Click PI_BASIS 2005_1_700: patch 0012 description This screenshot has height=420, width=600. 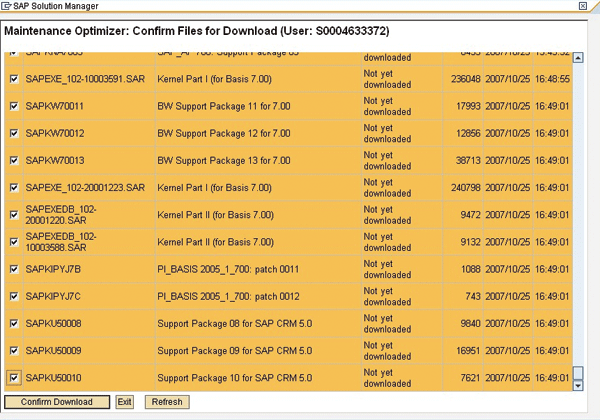coord(228,296)
